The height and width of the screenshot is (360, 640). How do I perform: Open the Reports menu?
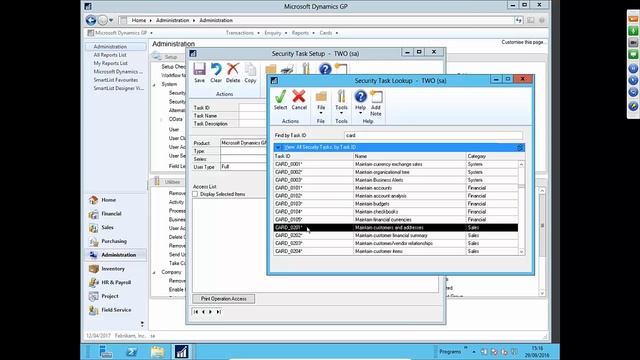click(x=300, y=33)
